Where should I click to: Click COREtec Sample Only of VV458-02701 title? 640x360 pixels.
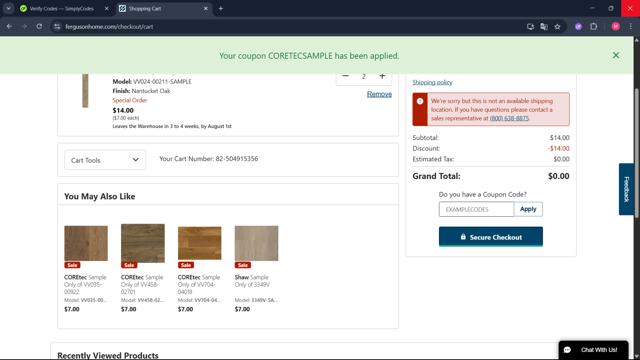tap(142, 284)
